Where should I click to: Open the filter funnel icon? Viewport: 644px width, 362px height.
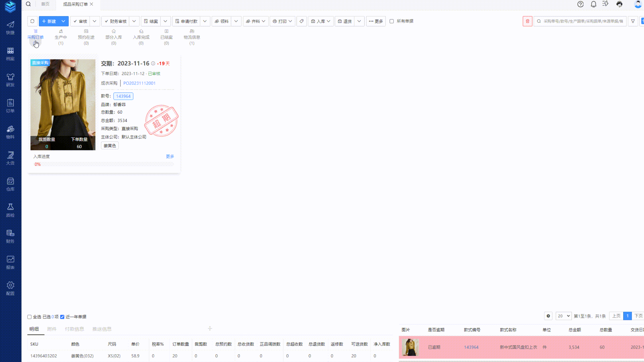click(x=633, y=21)
